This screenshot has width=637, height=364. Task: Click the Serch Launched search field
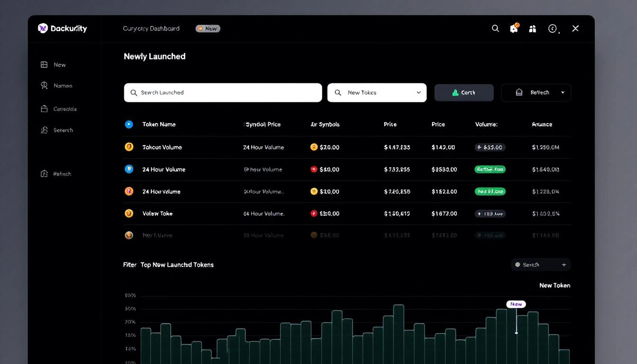pyautogui.click(x=223, y=92)
